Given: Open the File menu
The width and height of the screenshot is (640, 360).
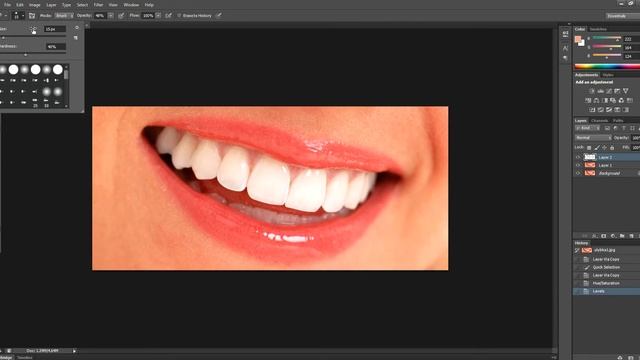Looking at the screenshot, I should pos(7,5).
